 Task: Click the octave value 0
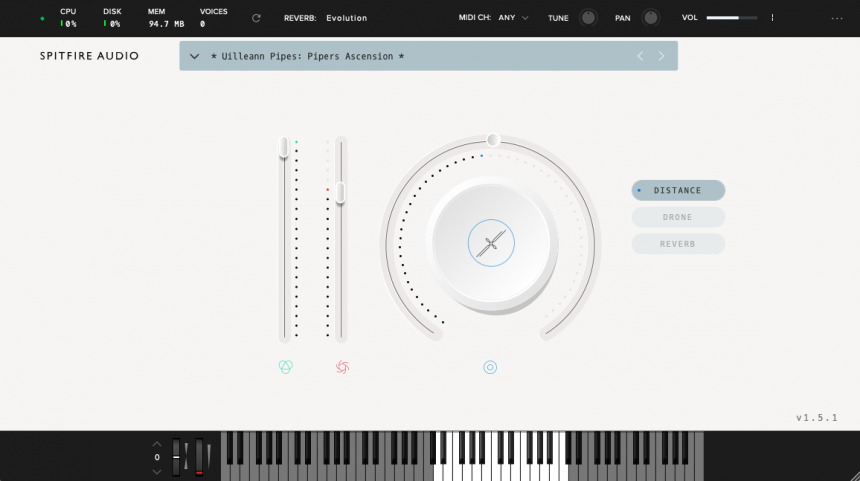(157, 457)
